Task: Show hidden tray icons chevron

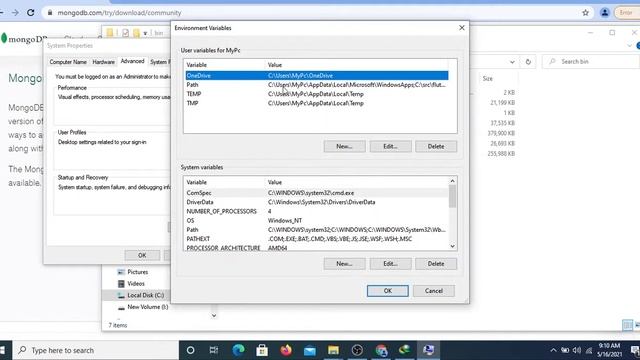Action: [553, 350]
